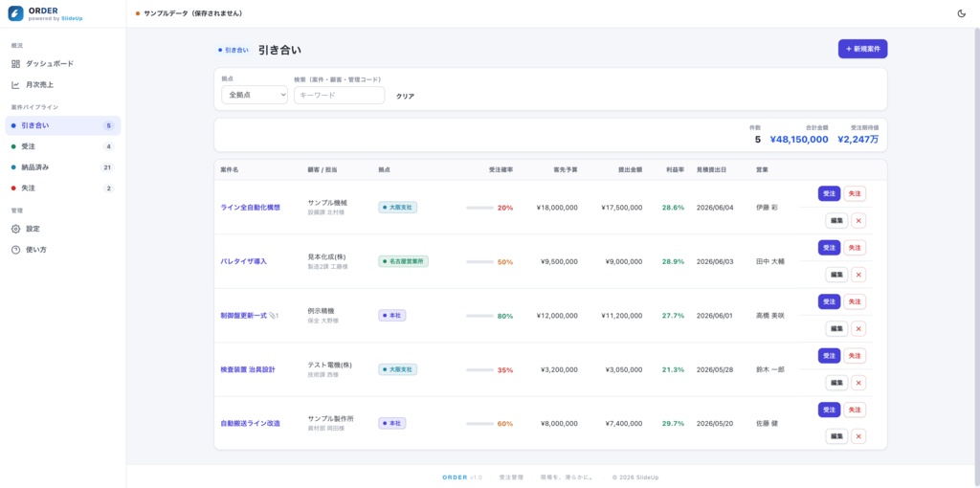Mark パレタイザ導入 as 受注
The width and height of the screenshot is (980, 488).
point(830,248)
